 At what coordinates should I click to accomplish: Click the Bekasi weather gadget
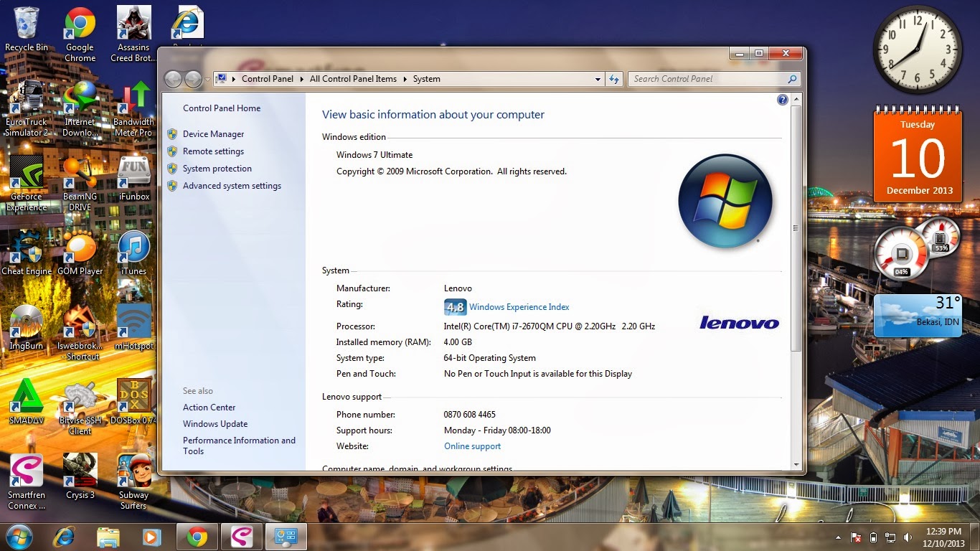pyautogui.click(x=918, y=316)
